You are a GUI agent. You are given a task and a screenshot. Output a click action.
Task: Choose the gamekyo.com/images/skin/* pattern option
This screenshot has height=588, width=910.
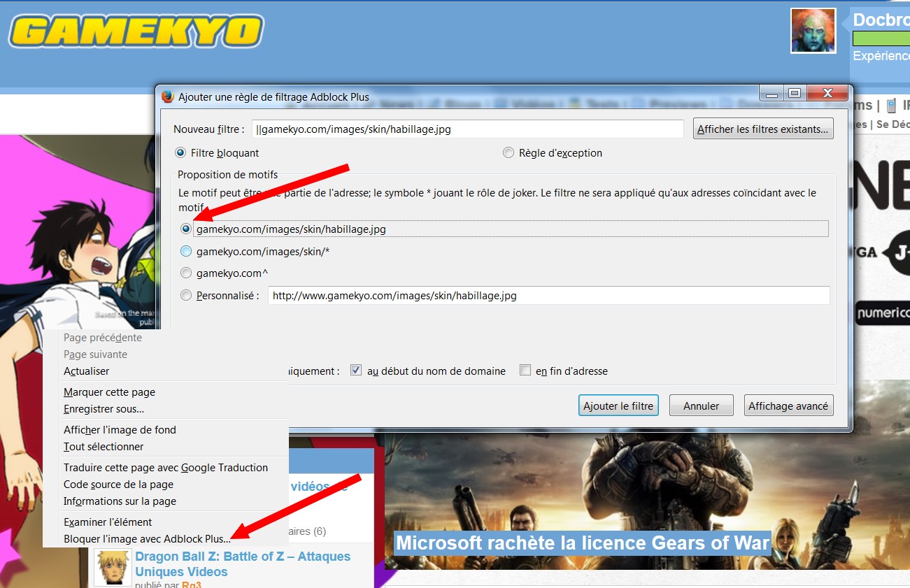pyautogui.click(x=186, y=251)
